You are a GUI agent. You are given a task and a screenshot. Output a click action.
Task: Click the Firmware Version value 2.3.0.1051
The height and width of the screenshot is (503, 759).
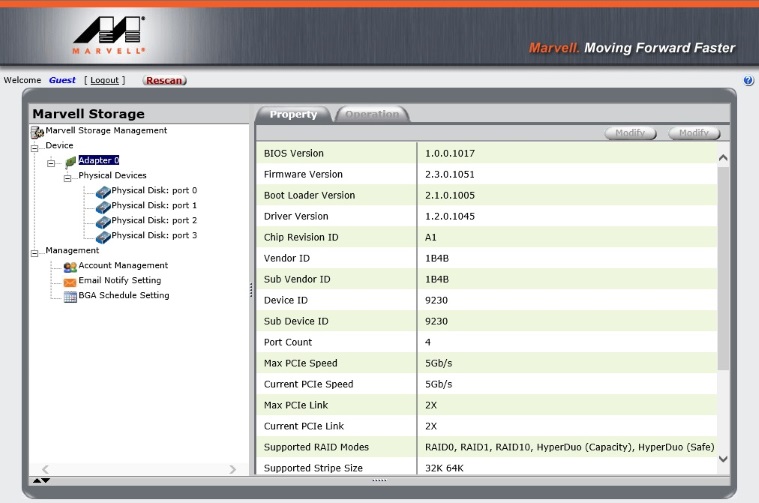pyautogui.click(x=450, y=174)
